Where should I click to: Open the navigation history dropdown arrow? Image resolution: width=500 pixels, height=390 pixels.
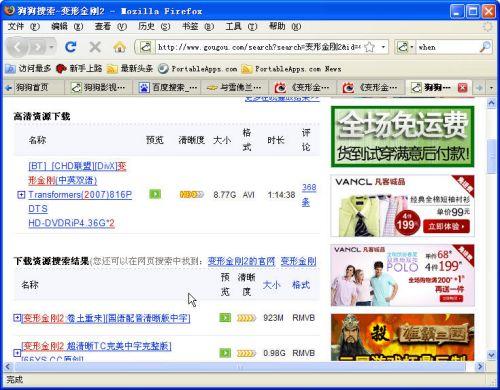click(51, 47)
